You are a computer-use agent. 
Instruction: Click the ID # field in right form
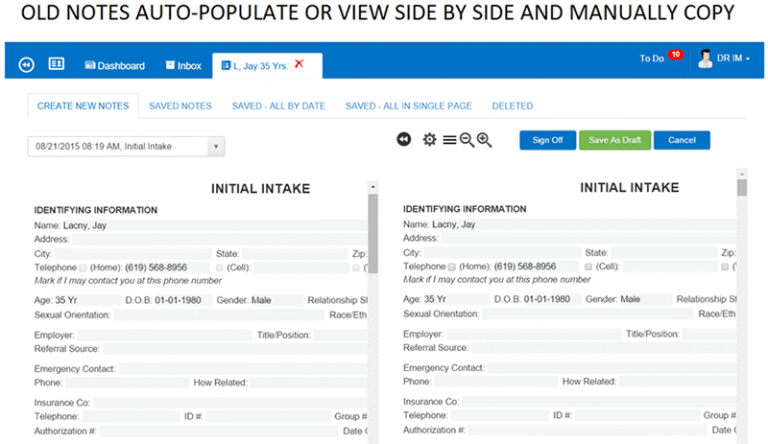tap(638, 415)
